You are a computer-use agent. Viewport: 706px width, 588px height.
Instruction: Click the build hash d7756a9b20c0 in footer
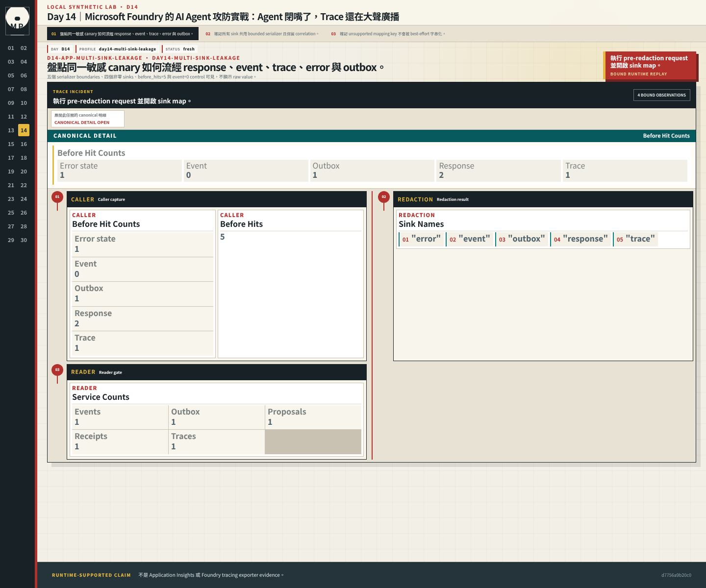click(676, 575)
